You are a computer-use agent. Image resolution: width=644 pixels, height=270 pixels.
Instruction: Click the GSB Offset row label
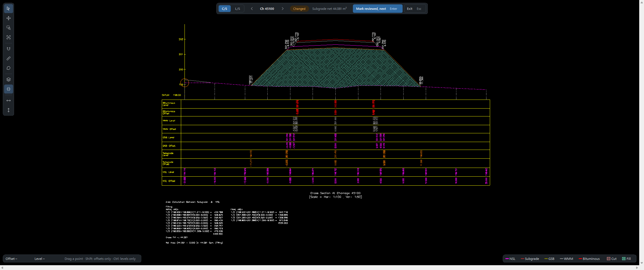pos(169,146)
